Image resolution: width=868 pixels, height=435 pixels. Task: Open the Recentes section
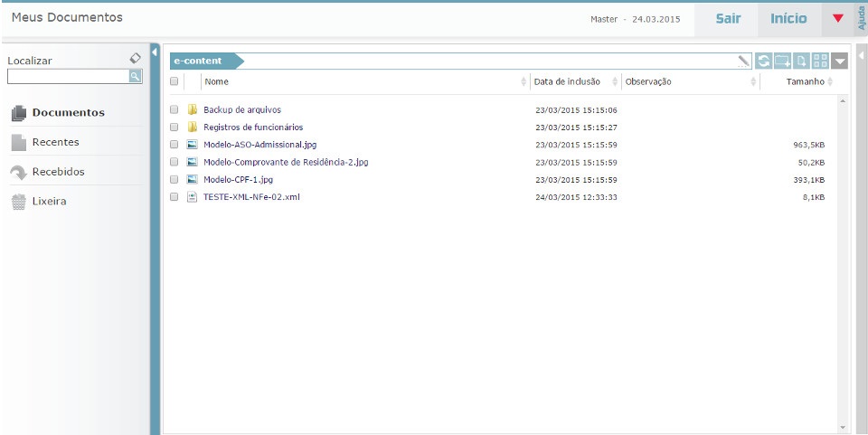click(x=55, y=142)
